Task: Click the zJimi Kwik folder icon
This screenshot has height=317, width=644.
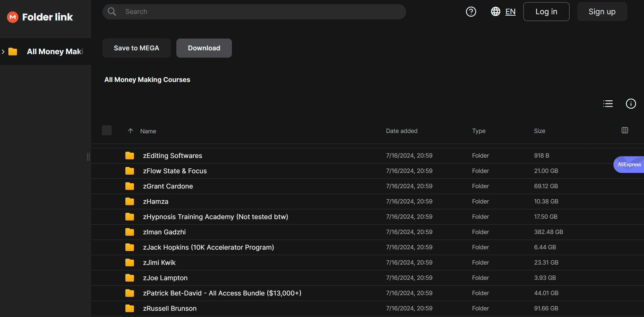Action: (129, 262)
